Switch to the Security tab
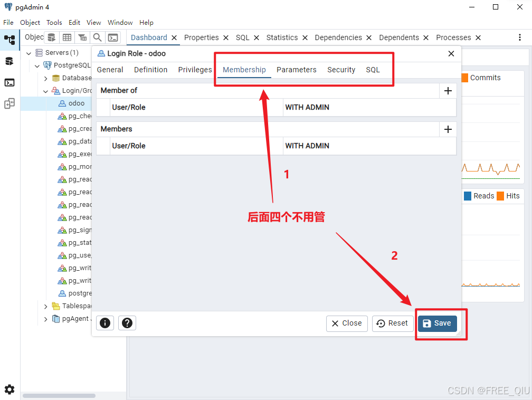This screenshot has height=400, width=532. (x=341, y=70)
